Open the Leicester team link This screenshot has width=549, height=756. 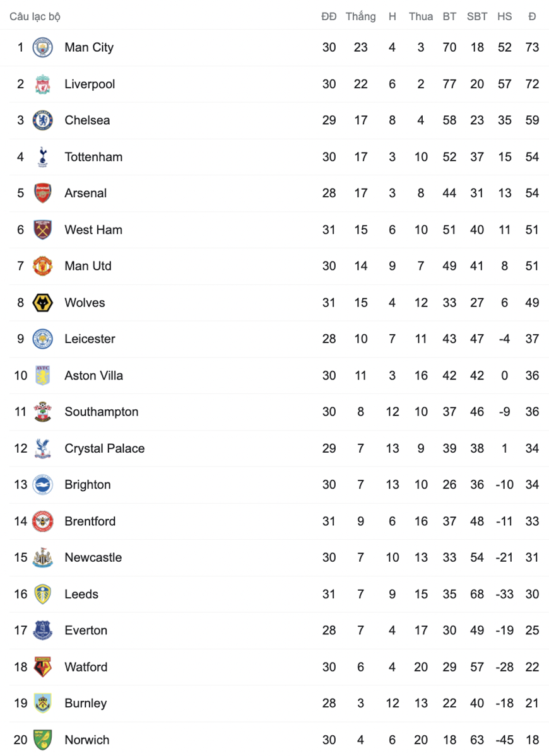[x=90, y=339]
